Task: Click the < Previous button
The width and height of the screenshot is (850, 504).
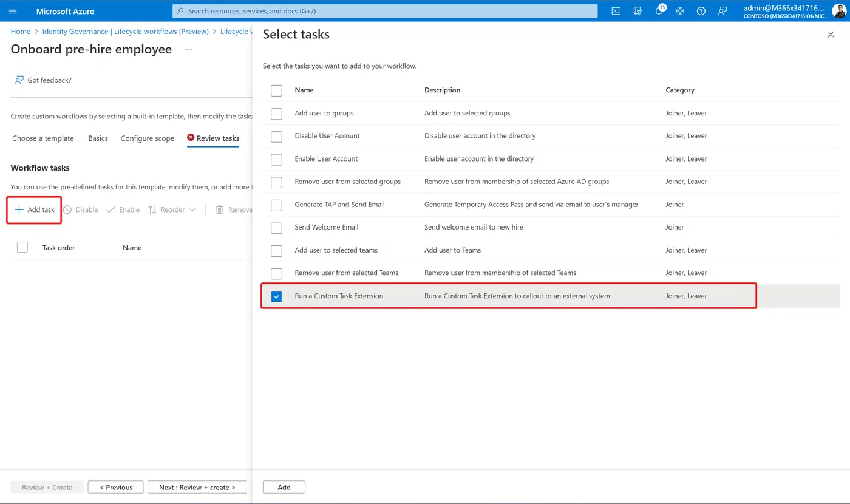Action: 115,487
